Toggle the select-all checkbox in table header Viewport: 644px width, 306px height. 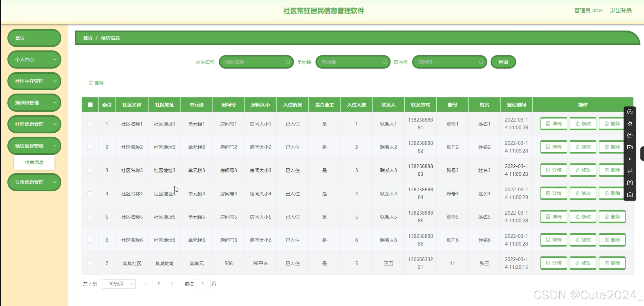tap(90, 104)
